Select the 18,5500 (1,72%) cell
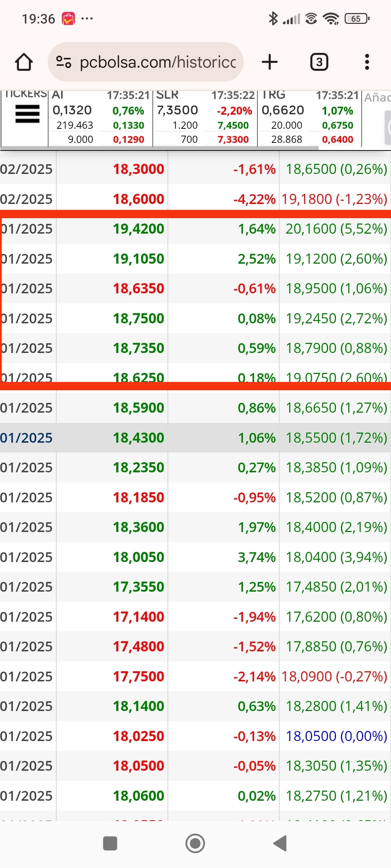 (x=336, y=438)
